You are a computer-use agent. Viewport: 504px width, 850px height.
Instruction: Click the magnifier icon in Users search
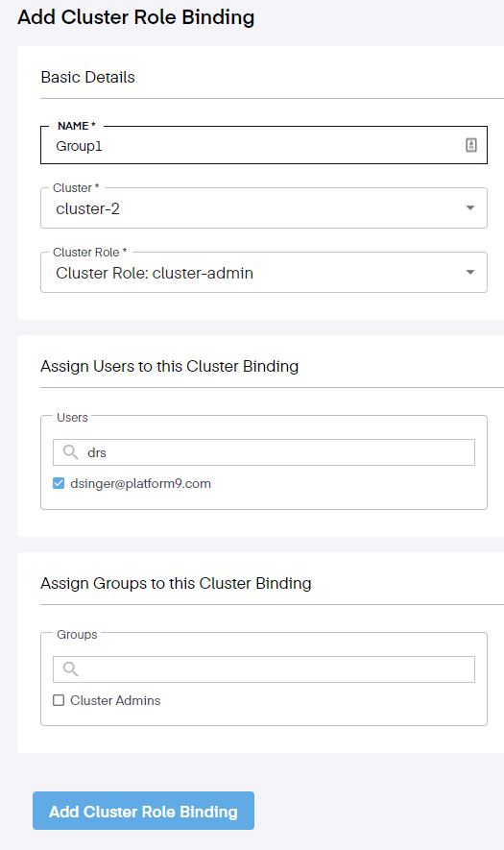(x=70, y=452)
